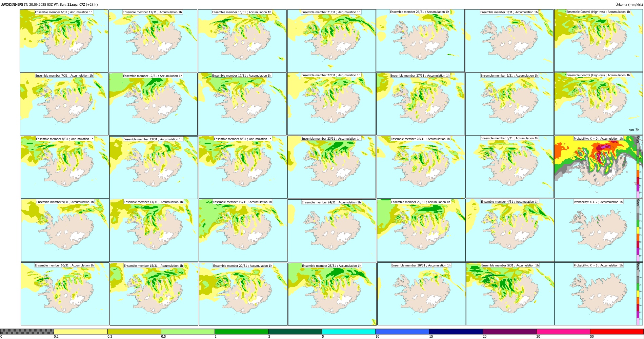Choose the light green 0.5–1 legend swatch
The width and height of the screenshot is (644, 339).
[x=188, y=332]
